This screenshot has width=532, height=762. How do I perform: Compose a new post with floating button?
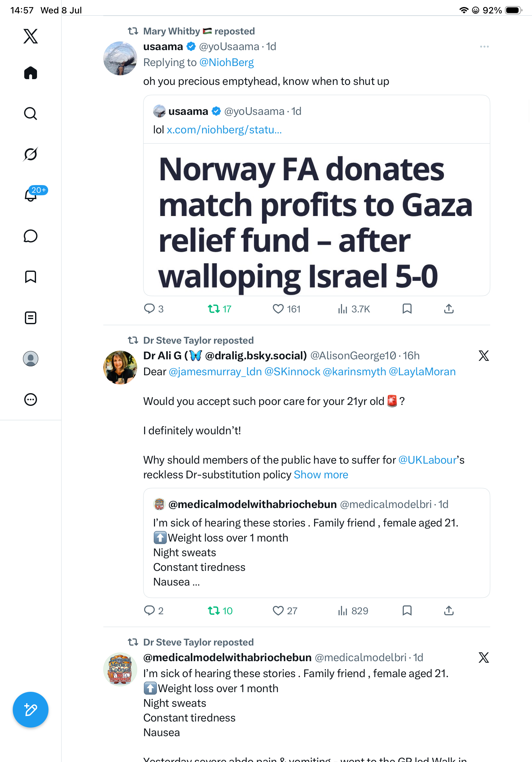[31, 710]
